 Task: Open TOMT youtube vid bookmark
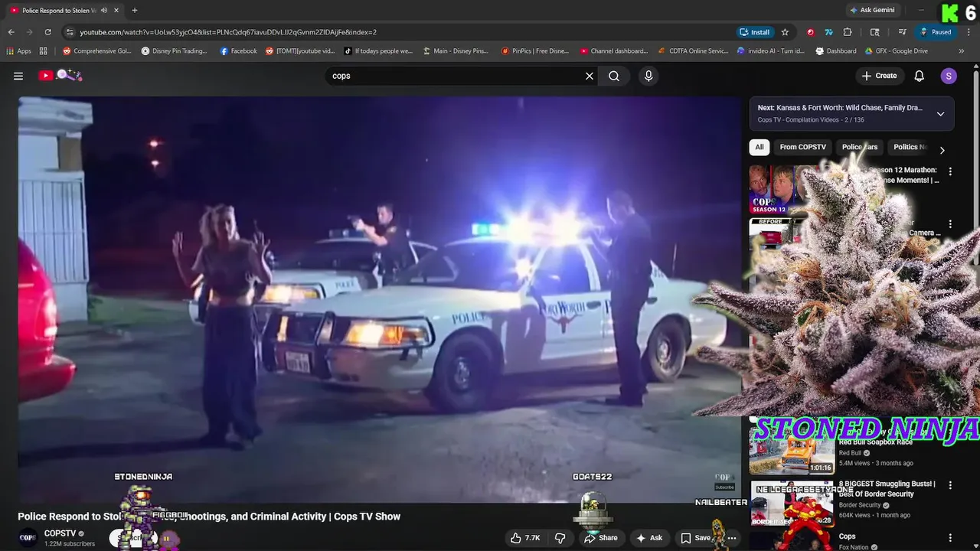(300, 51)
